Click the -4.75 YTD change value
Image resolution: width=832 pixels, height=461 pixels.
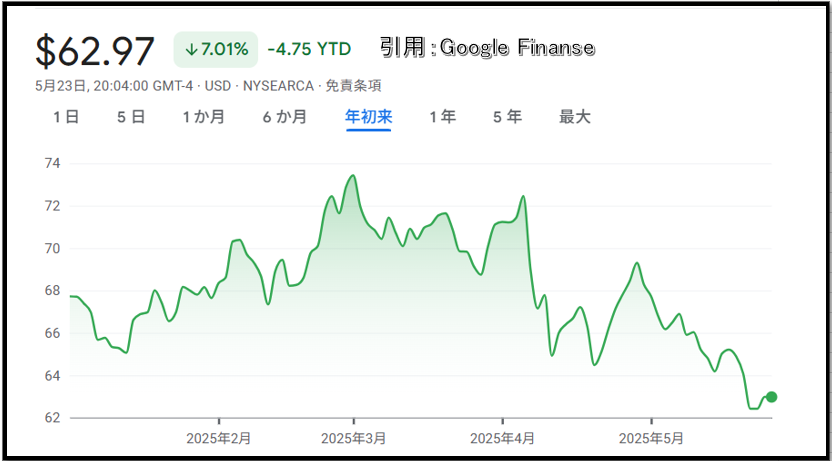[309, 49]
